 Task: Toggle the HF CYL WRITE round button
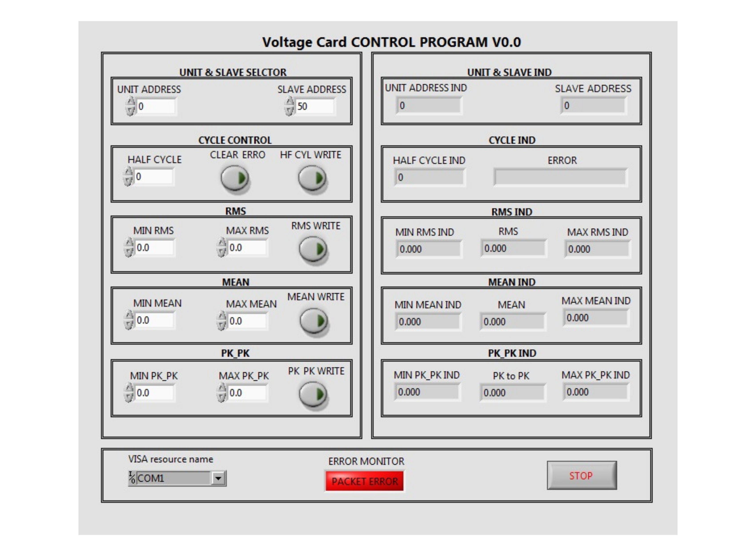(x=312, y=178)
